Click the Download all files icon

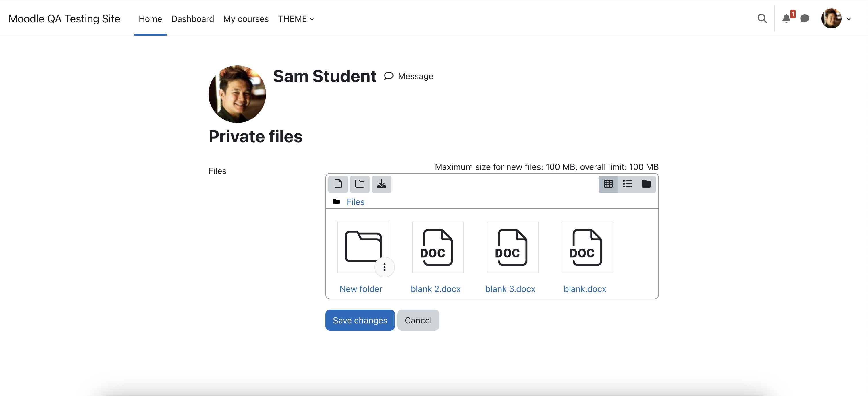tap(381, 184)
